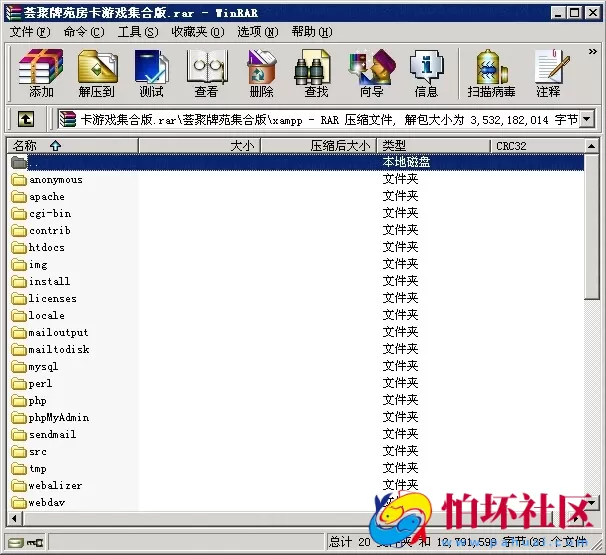
Task: Open the Options (选项) menu
Action: point(257,32)
